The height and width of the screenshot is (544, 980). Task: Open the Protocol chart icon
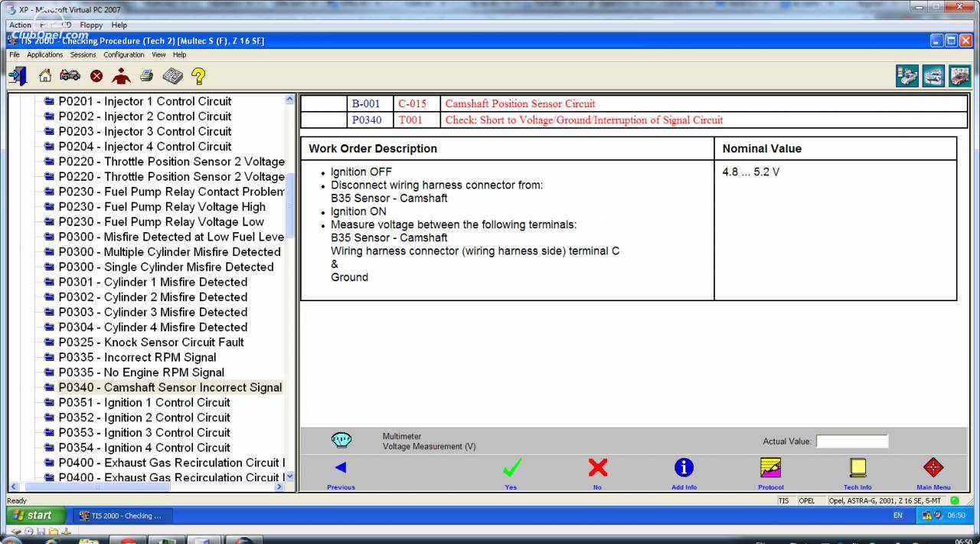(x=771, y=467)
